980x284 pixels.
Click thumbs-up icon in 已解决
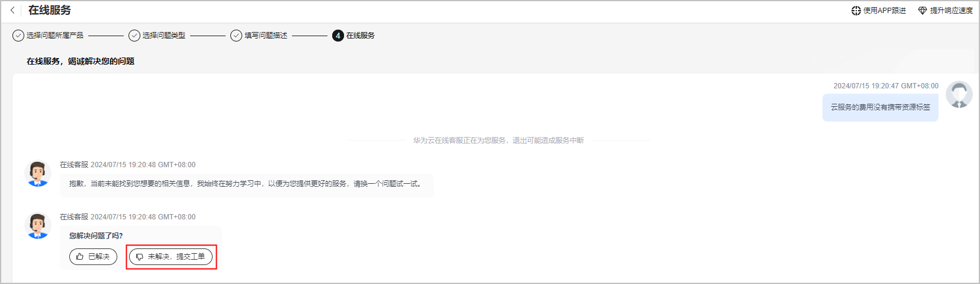[80, 257]
